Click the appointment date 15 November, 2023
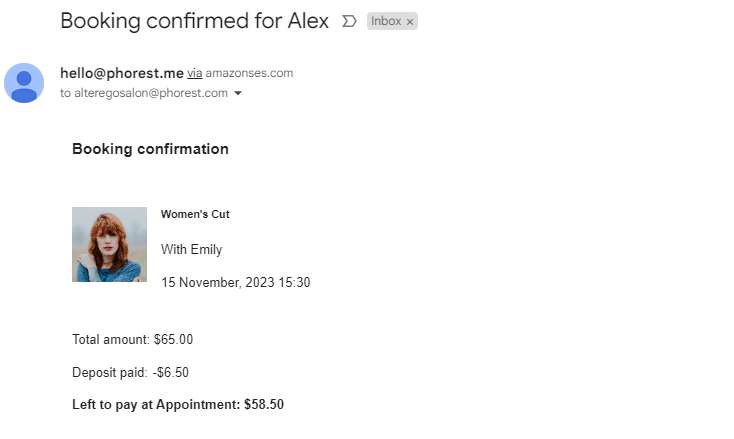 235,283
